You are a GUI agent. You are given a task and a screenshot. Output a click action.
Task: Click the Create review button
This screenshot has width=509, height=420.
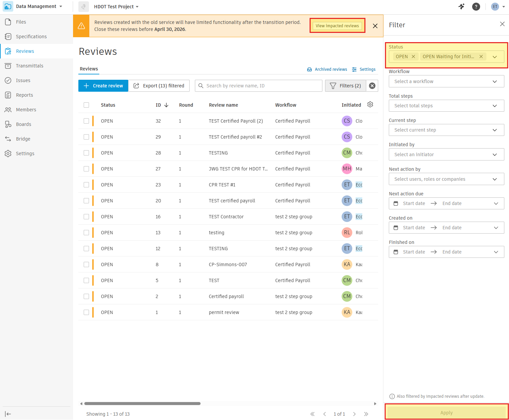[x=103, y=86]
